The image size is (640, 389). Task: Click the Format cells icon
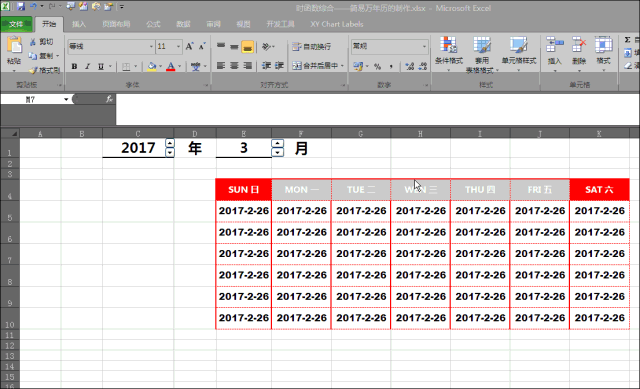603,44
